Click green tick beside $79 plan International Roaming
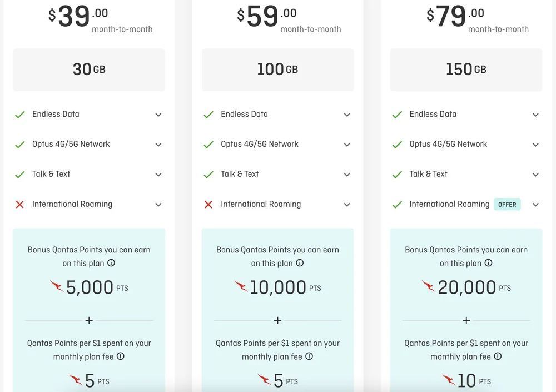556x392 pixels. coord(397,205)
